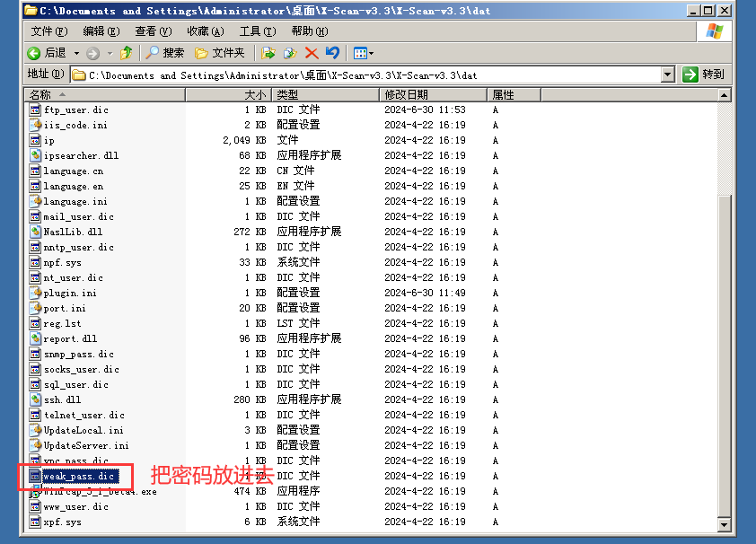756x544 pixels.
Task: Click the scrollbar up arrow
Action: [724, 95]
